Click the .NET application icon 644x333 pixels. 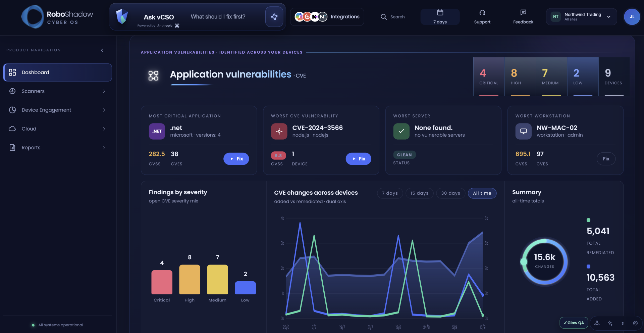[157, 131]
